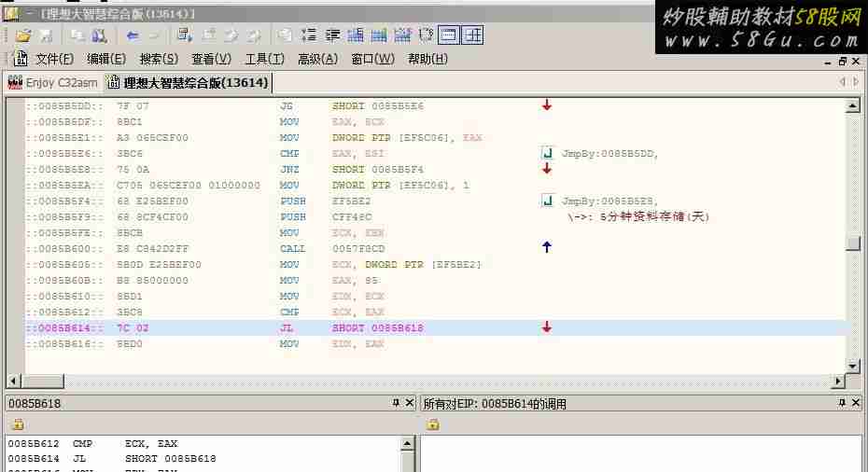Image resolution: width=868 pixels, height=472 pixels.
Task: Click the scroll up arrow of disassembly view
Action: point(852,105)
